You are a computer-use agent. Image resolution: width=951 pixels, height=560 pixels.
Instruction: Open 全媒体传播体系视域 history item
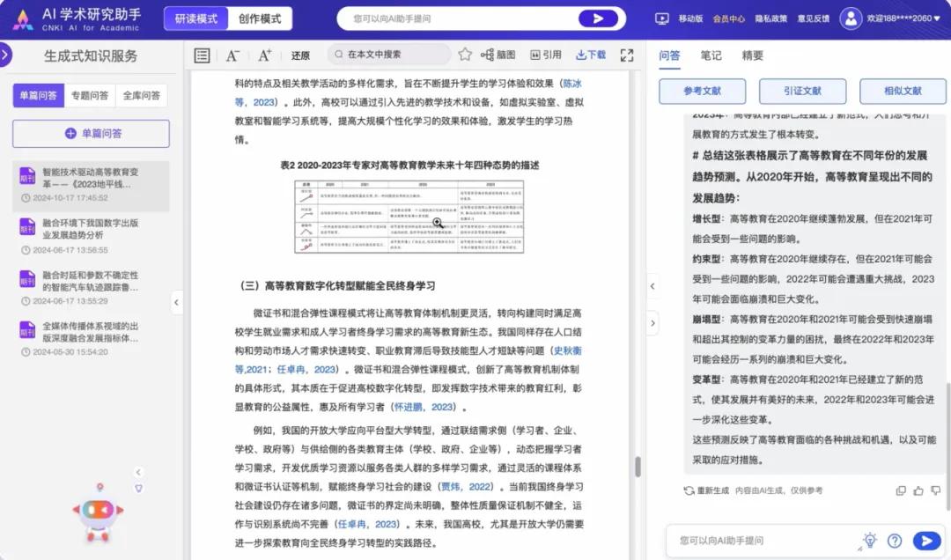(91, 338)
